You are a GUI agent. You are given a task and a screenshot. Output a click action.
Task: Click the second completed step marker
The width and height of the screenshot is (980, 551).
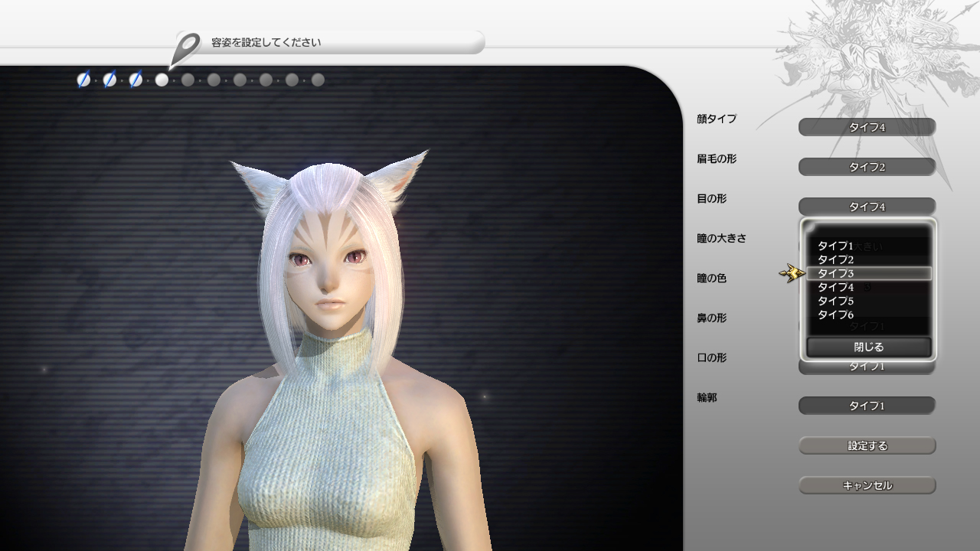click(x=109, y=80)
